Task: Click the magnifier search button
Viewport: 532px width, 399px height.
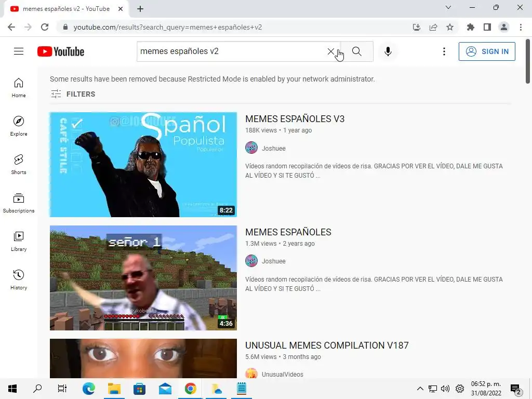Action: 357,51
